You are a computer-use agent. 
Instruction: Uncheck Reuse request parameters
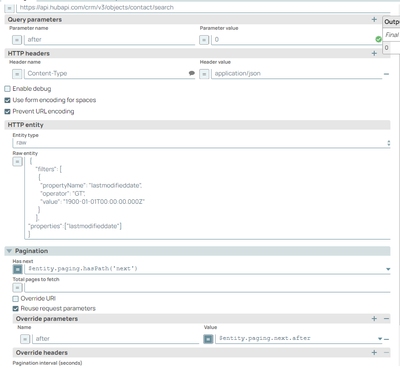15,309
